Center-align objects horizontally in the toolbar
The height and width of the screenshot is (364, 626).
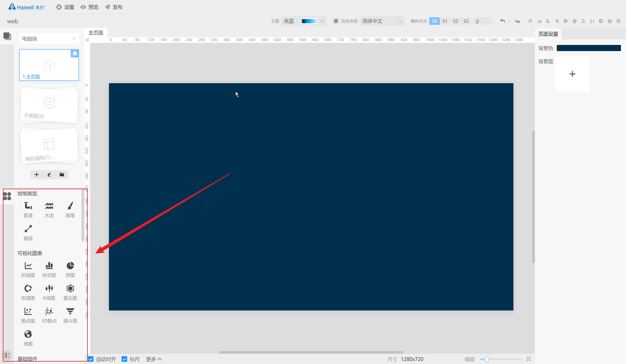[x=575, y=21]
